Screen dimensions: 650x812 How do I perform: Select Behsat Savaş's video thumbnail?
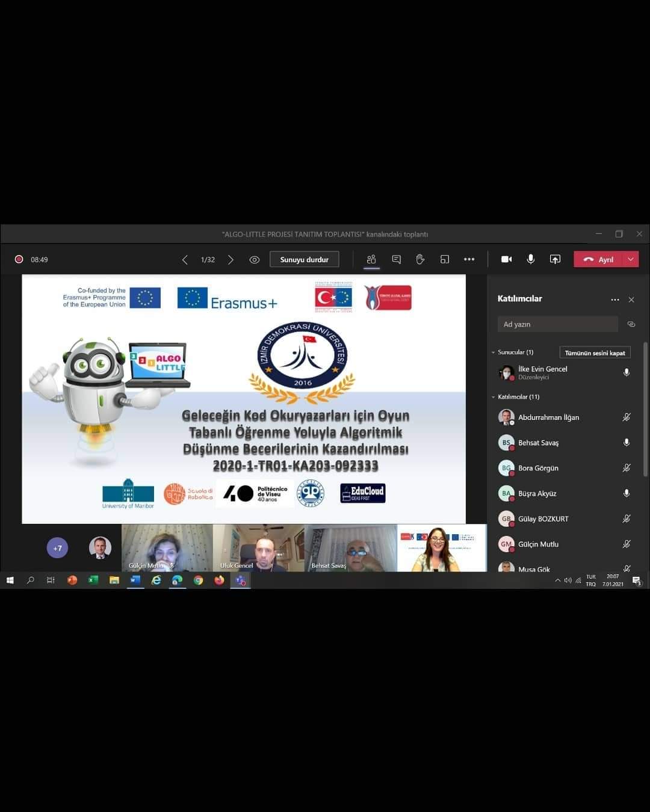pyautogui.click(x=351, y=548)
